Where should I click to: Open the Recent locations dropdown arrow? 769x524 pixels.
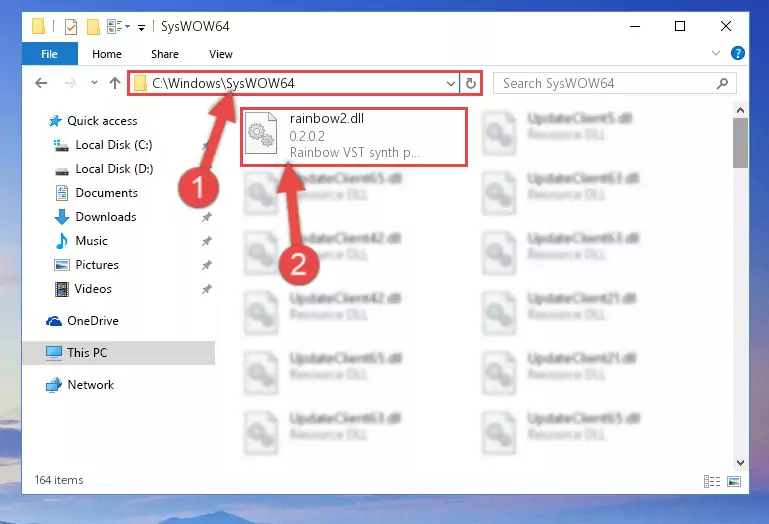[94, 83]
